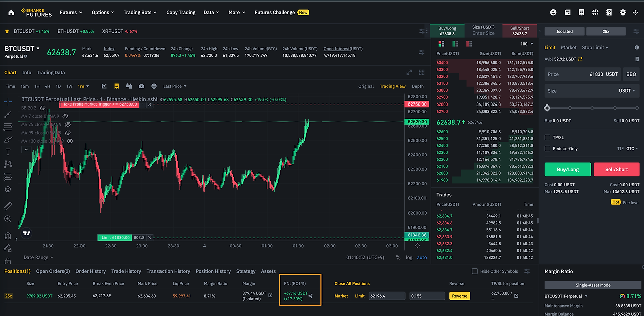
Task: Select the ruler measure tool
Action: click(8, 206)
